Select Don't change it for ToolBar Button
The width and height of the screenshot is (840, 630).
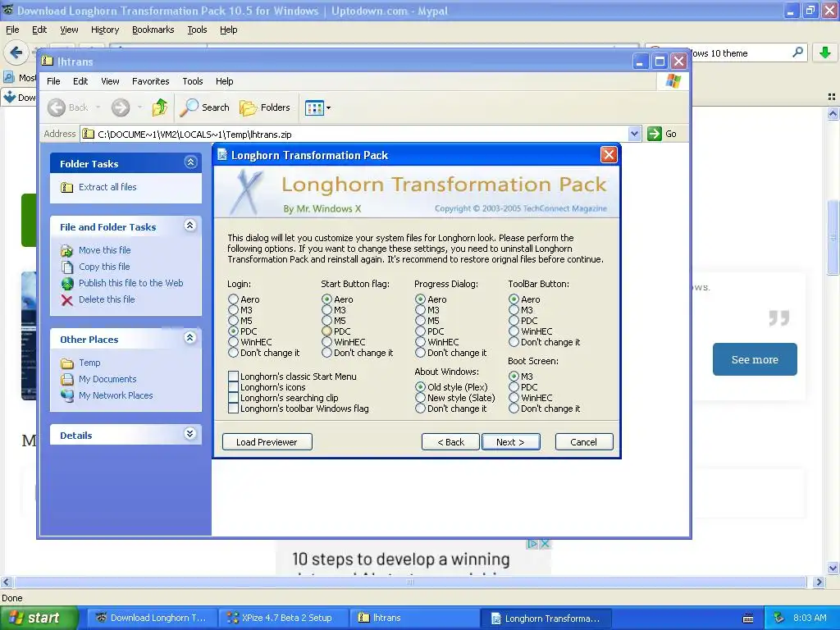[x=514, y=342]
